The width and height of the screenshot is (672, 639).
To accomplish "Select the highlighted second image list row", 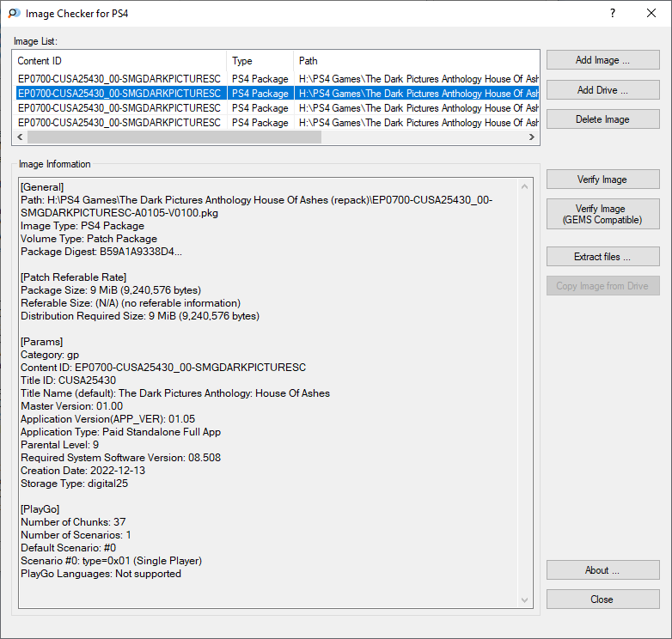I will point(277,94).
